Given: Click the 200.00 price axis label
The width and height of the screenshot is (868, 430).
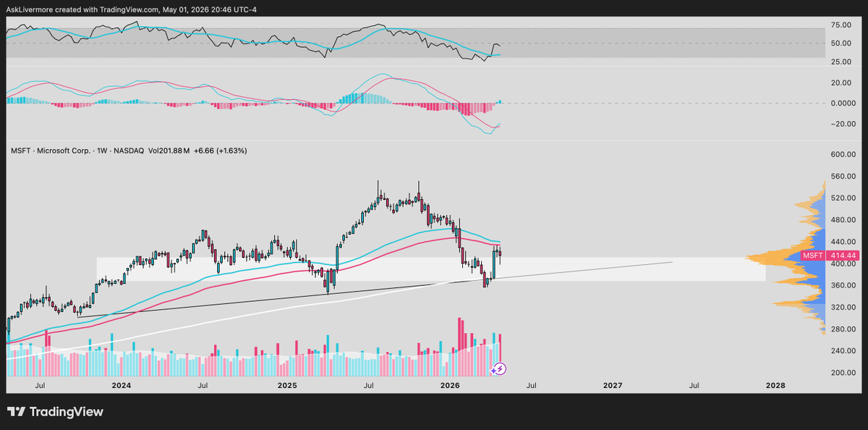Looking at the screenshot, I should [842, 372].
